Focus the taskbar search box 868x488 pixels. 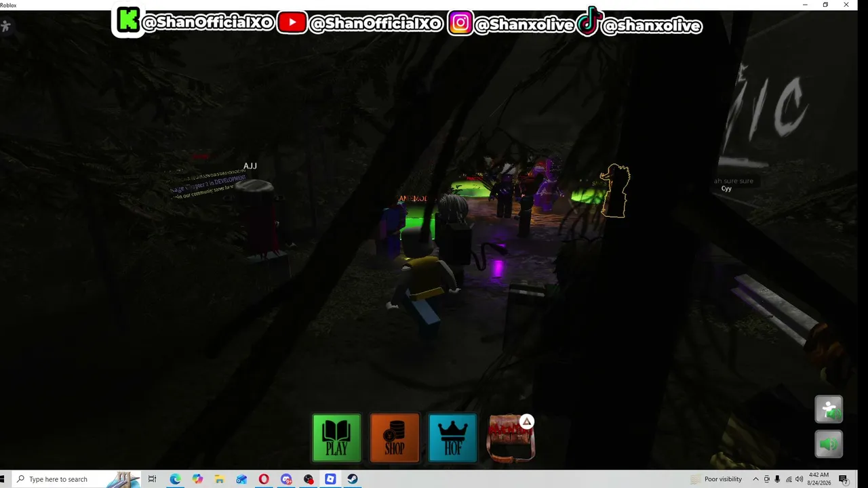[x=77, y=479]
